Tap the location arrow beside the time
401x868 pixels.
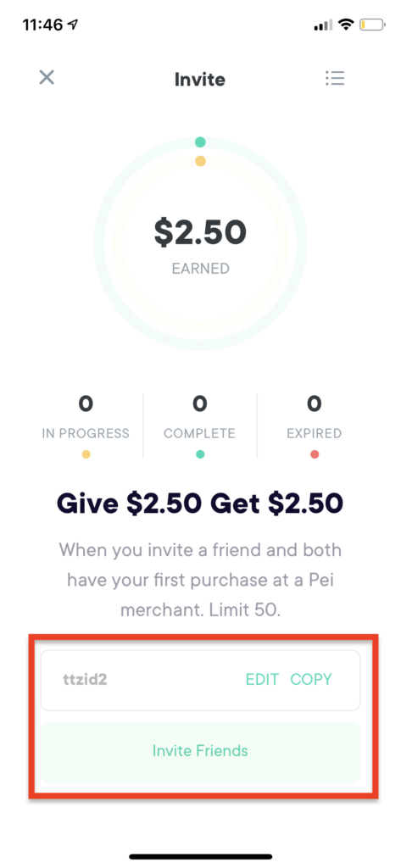(73, 25)
